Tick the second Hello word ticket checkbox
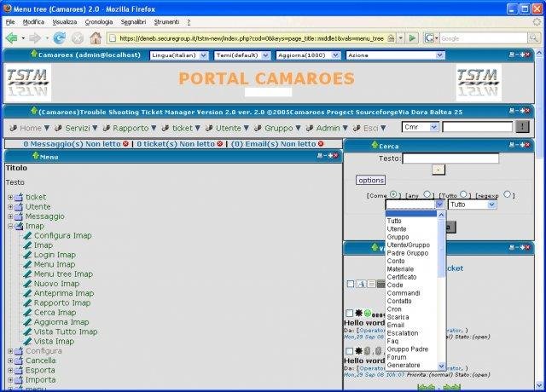The height and width of the screenshot is (392, 546). coord(350,351)
